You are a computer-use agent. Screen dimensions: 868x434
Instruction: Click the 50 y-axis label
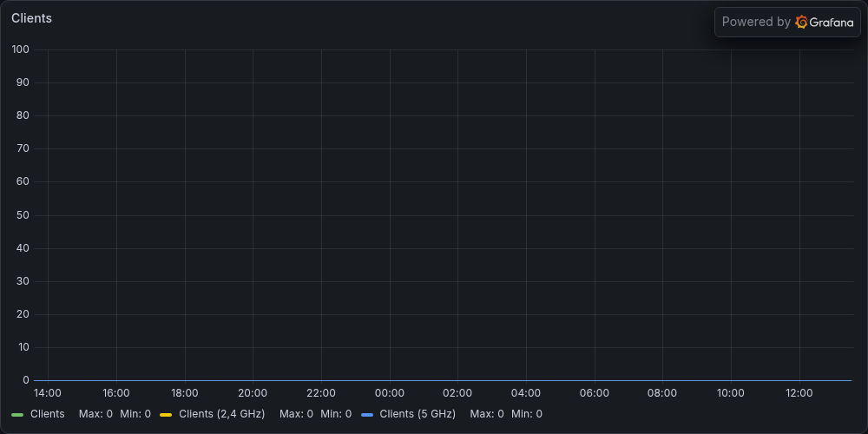23,215
